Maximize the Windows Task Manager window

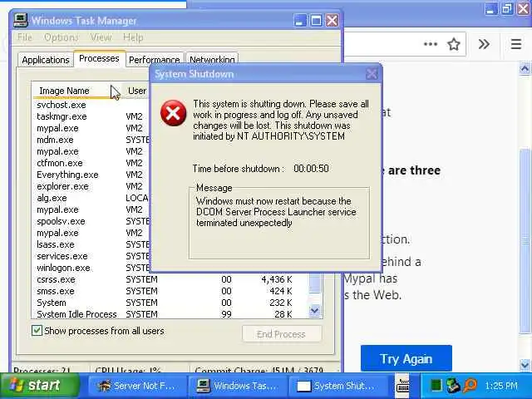pos(316,20)
